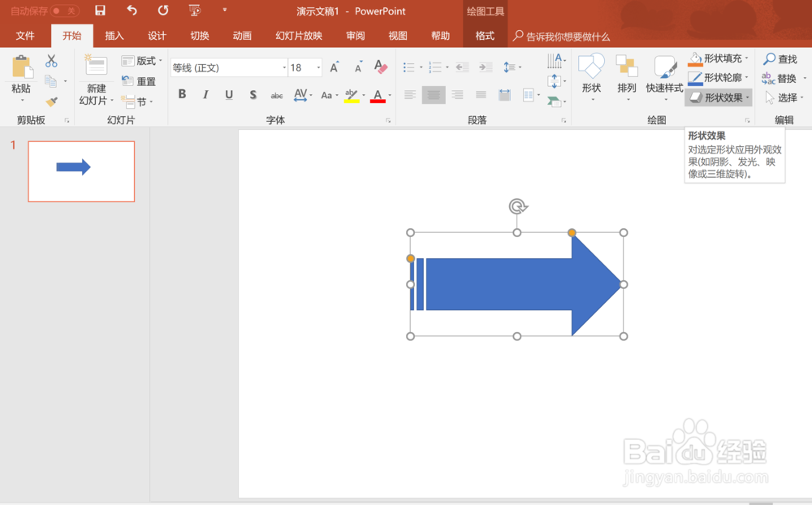Open the text highlight color dropdown

coord(363,94)
